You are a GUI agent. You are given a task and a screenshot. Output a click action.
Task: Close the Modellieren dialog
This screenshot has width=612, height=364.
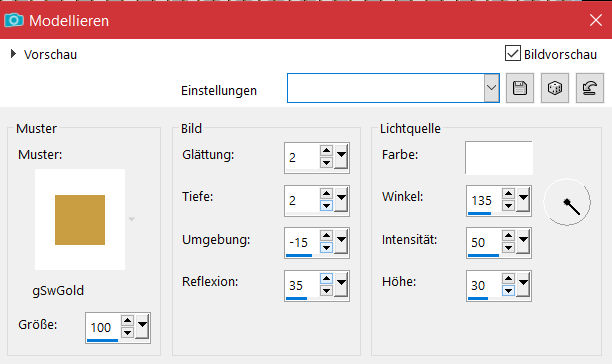pos(596,20)
